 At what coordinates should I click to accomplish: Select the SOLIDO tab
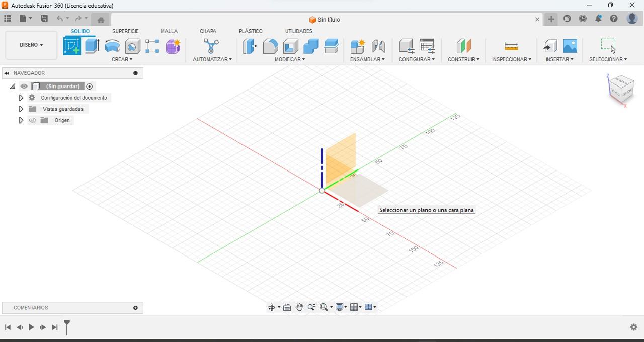click(80, 31)
